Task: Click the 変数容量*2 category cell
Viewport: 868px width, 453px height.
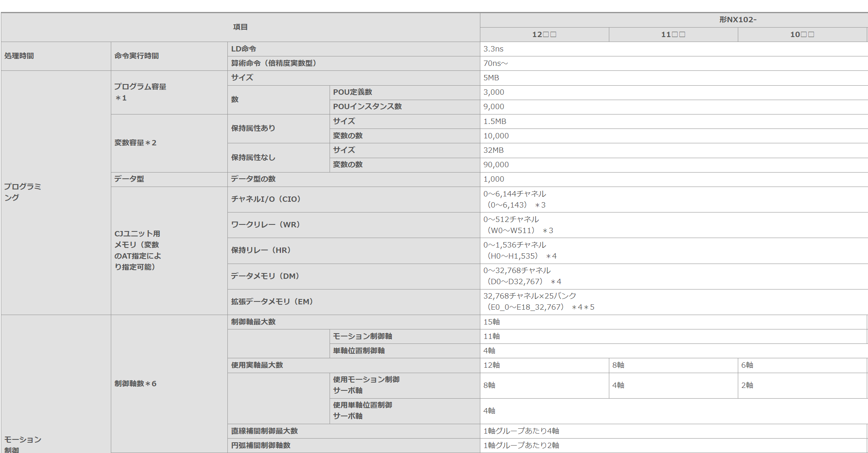Action: click(135, 143)
